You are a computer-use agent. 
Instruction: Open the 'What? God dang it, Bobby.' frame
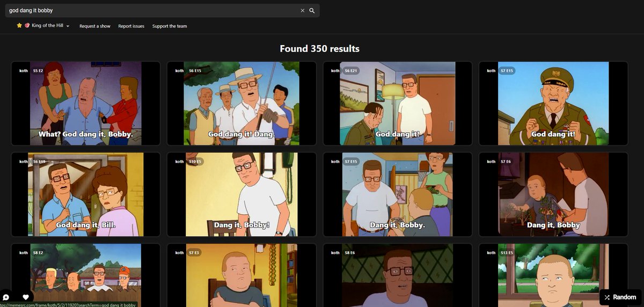pyautogui.click(x=86, y=103)
